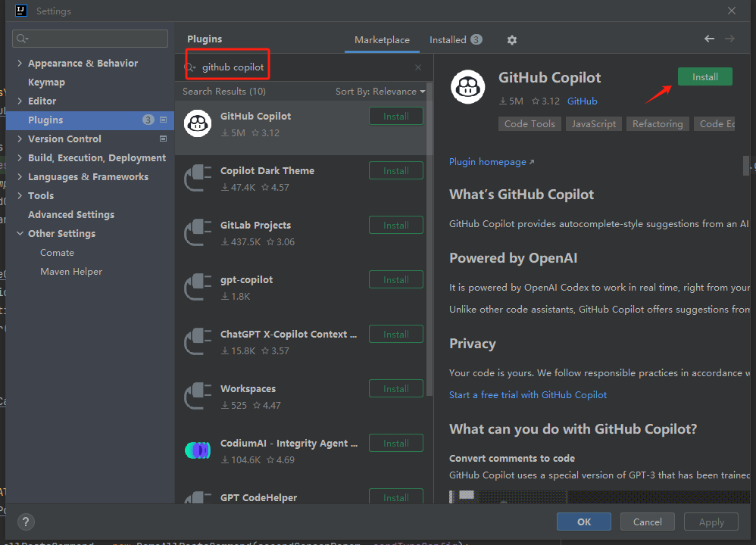
Task: Click the green Install button for GitHub Copilot
Action: click(704, 77)
